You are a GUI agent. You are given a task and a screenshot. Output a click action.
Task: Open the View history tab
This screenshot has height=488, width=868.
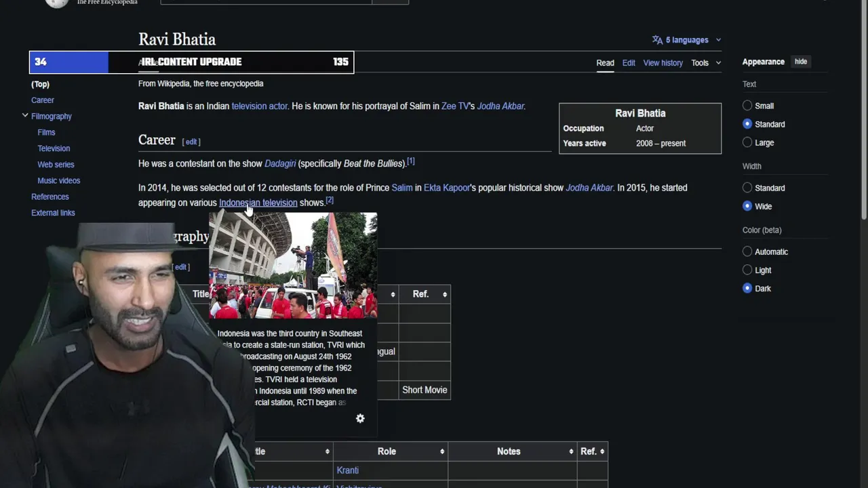coord(663,63)
